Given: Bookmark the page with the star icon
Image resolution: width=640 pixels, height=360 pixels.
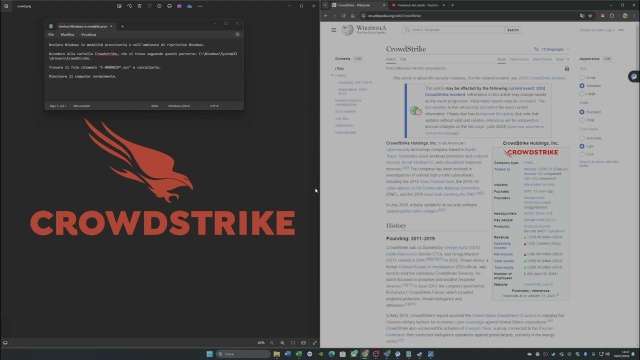Looking at the screenshot, I should click(x=590, y=16).
